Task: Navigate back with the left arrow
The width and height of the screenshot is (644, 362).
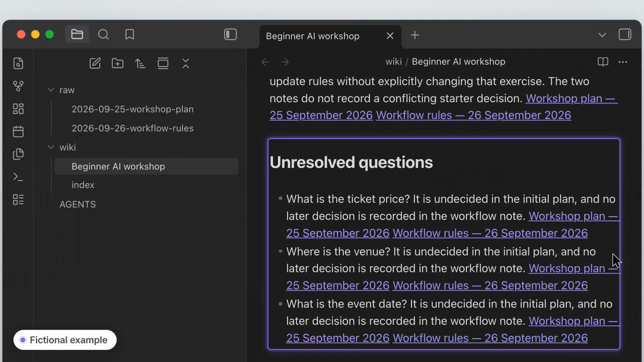Action: 265,62
